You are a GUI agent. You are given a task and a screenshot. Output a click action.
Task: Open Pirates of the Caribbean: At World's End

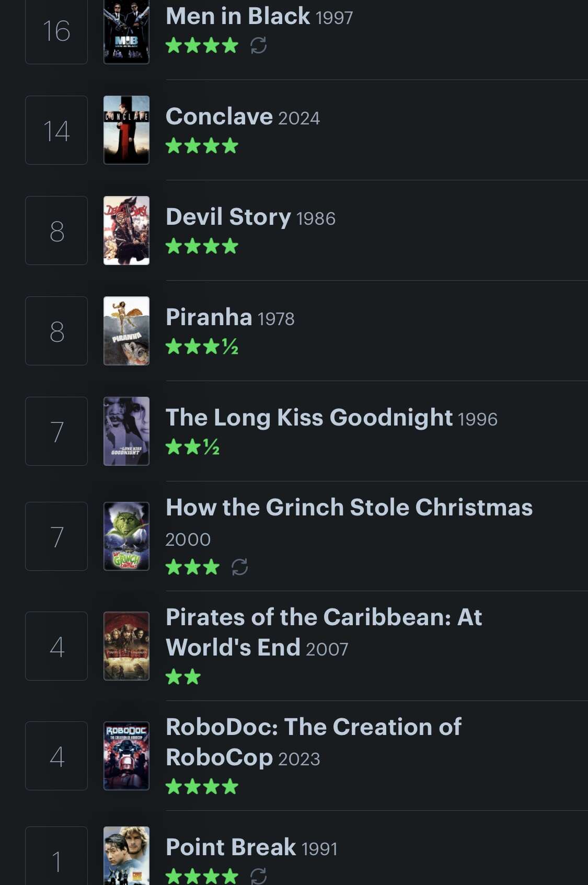coord(324,632)
